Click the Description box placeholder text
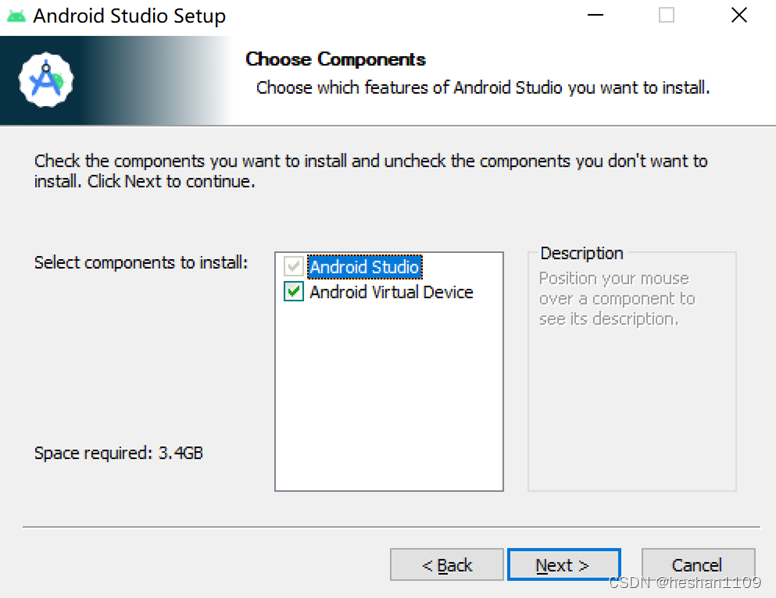Screen dimensions: 776x598 click(x=617, y=299)
